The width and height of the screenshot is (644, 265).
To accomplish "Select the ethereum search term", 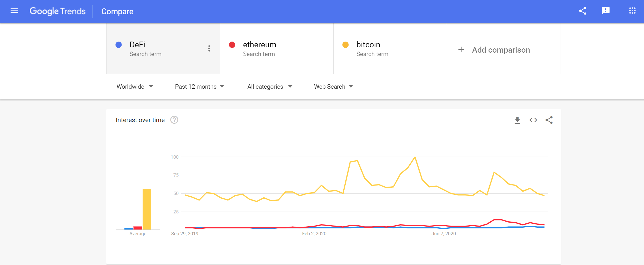I will point(259,45).
